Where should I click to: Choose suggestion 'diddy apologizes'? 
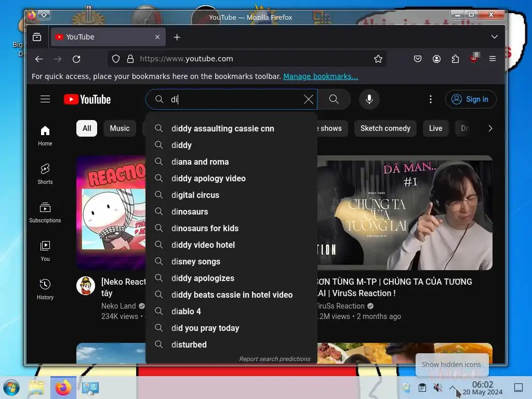pyautogui.click(x=231, y=278)
